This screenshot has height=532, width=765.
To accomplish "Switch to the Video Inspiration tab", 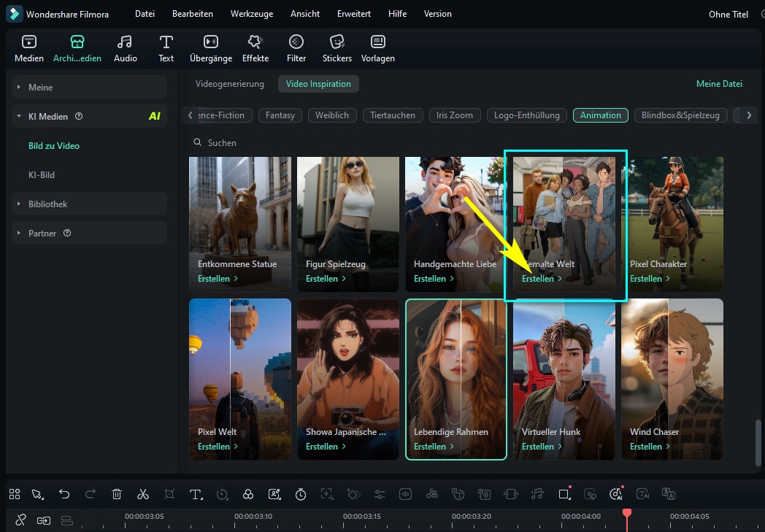I will (318, 84).
